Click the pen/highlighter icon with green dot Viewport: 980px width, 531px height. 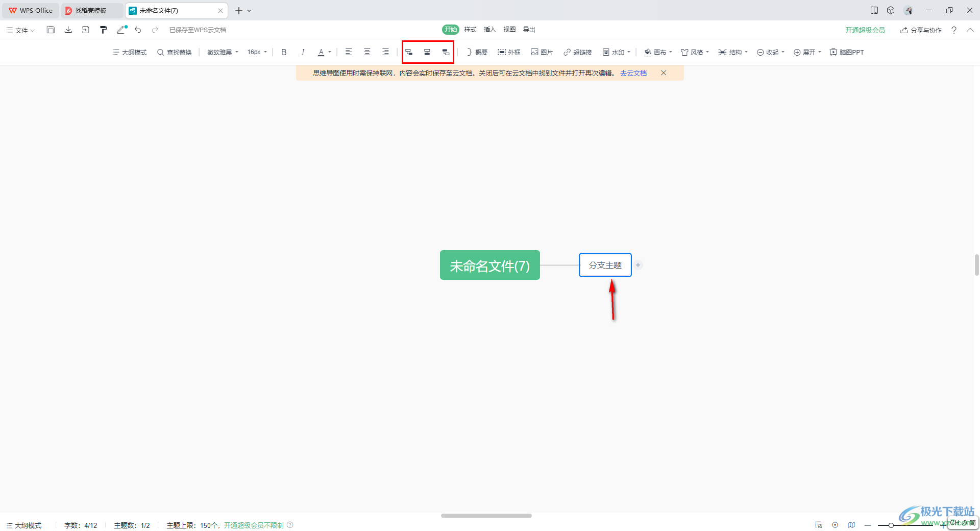(121, 30)
